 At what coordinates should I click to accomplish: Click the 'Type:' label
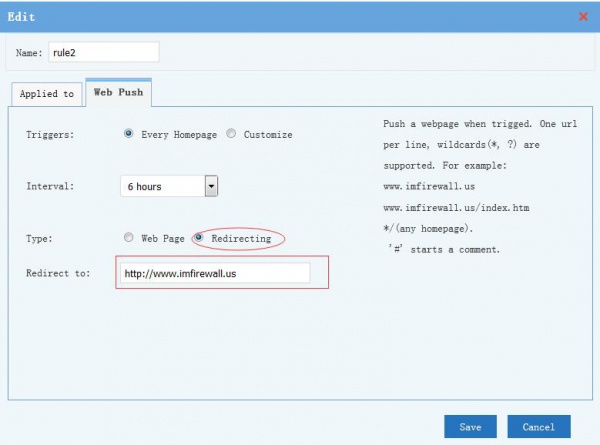[39, 239]
